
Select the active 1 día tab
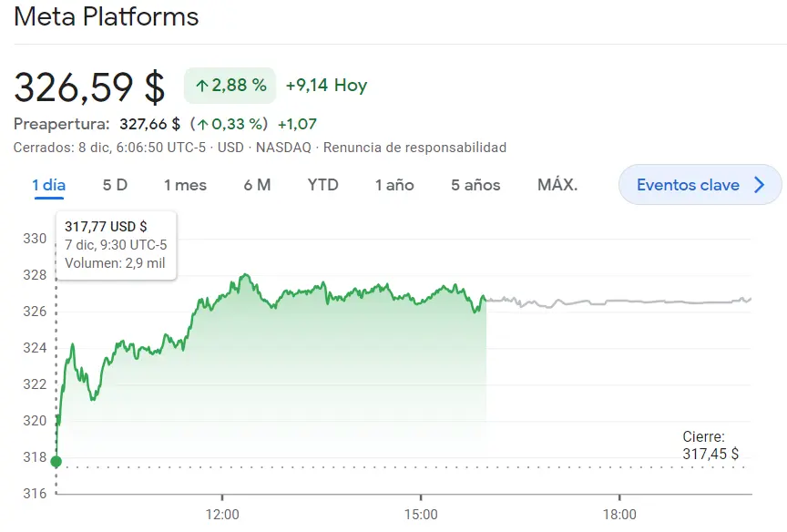49,184
